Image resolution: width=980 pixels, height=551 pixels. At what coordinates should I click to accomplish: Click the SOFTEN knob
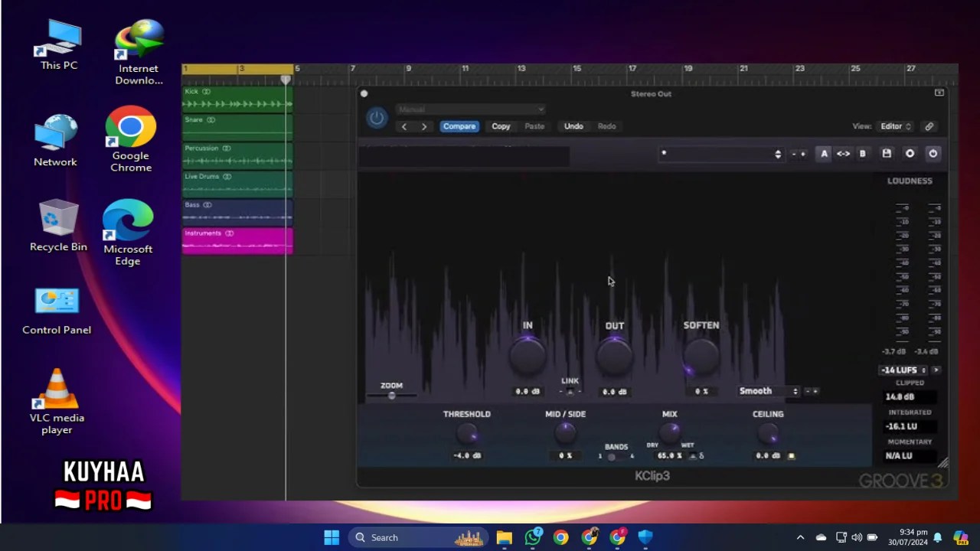tap(701, 356)
